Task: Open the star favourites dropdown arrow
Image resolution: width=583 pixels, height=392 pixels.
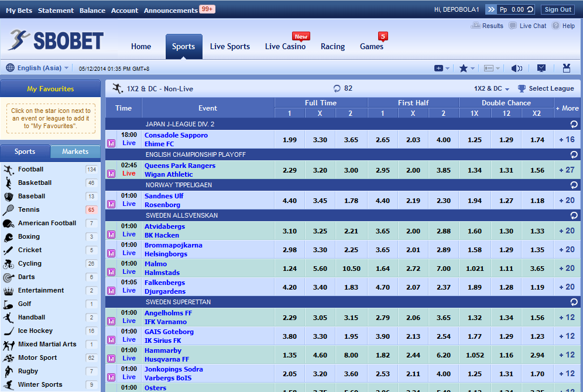Action: [473, 68]
